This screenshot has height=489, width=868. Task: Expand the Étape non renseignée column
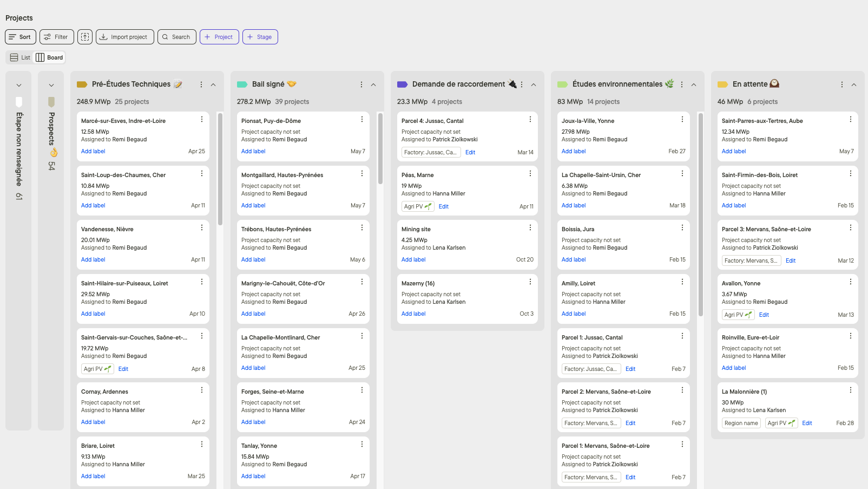(x=19, y=85)
